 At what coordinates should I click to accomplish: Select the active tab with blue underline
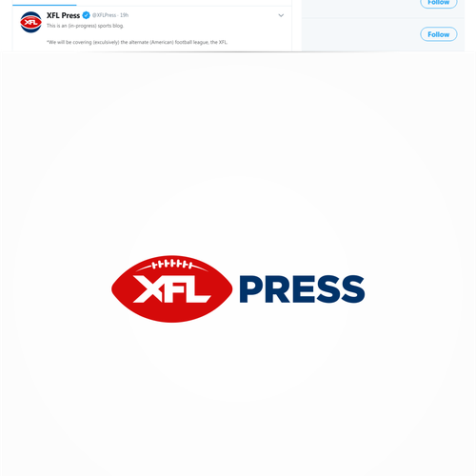pos(45,5)
